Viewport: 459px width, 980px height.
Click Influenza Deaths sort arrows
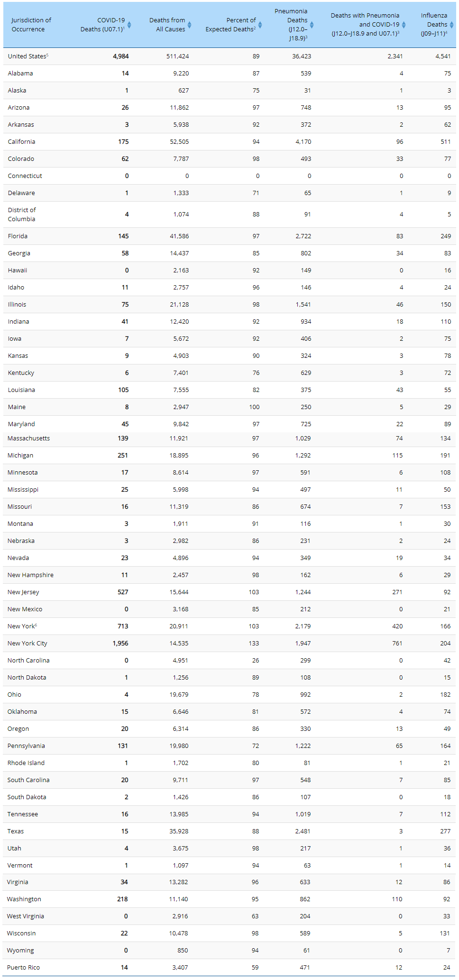point(451,25)
